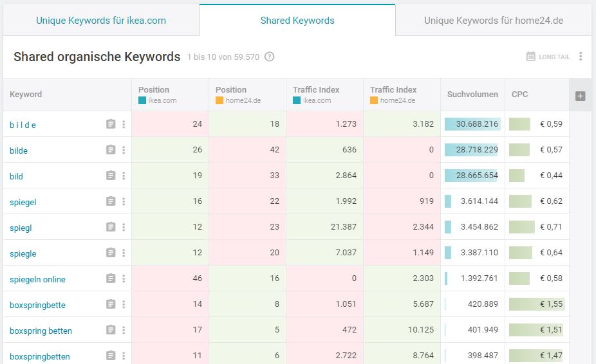Open Unique Keywords für home24.de tab
596x364 pixels.
pos(494,21)
